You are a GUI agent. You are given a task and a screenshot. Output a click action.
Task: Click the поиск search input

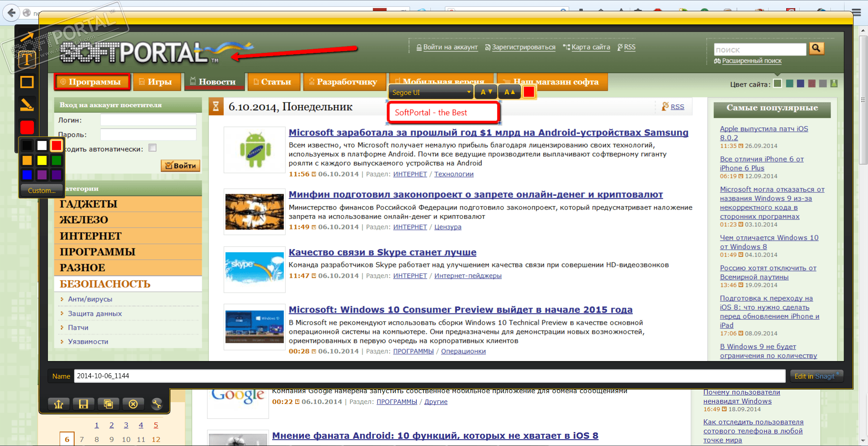pyautogui.click(x=760, y=49)
